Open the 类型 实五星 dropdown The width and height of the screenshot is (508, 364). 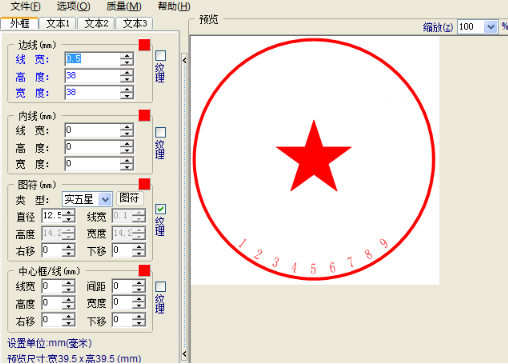(105, 199)
